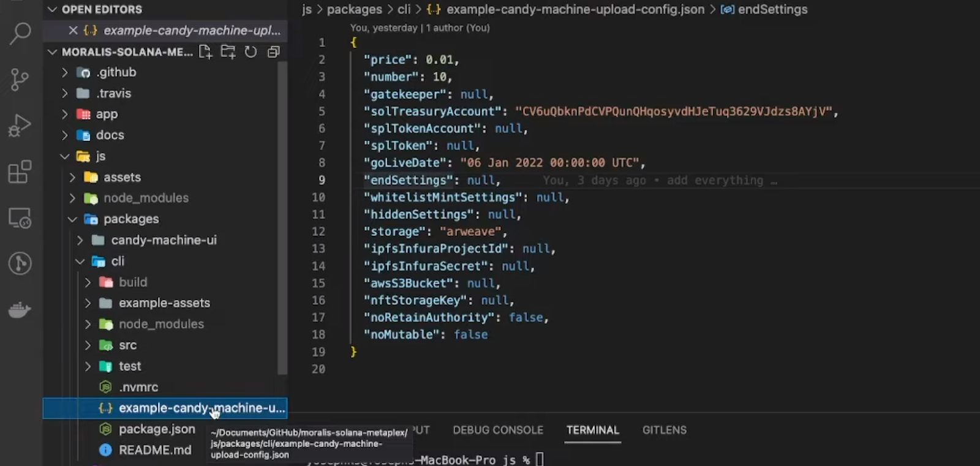
Task: Expand the candy-machine-ui folder
Action: [x=80, y=240]
